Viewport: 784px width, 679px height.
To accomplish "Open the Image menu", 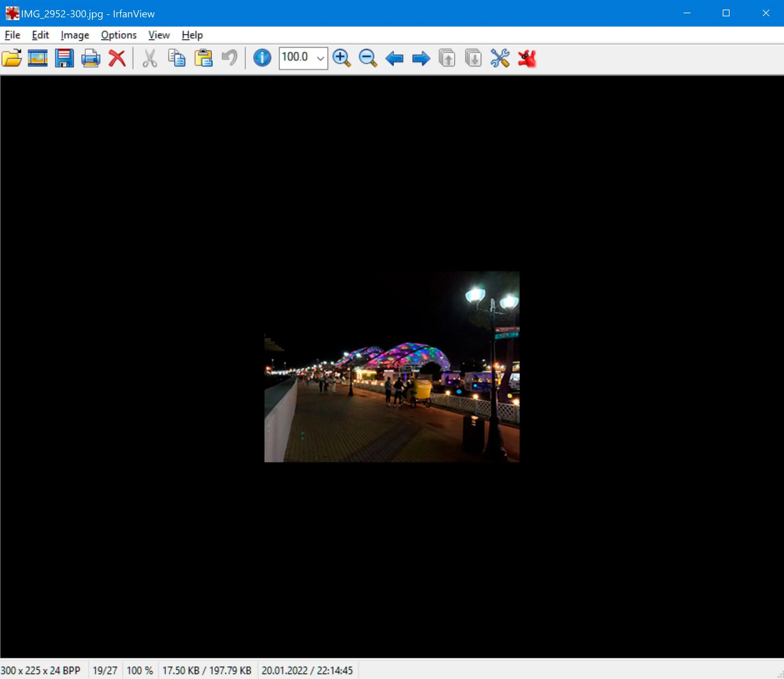I will click(75, 35).
